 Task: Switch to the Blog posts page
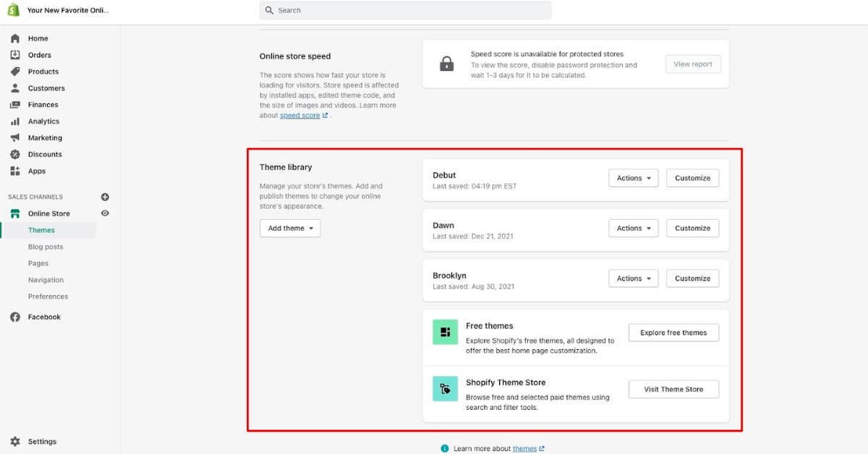(46, 247)
